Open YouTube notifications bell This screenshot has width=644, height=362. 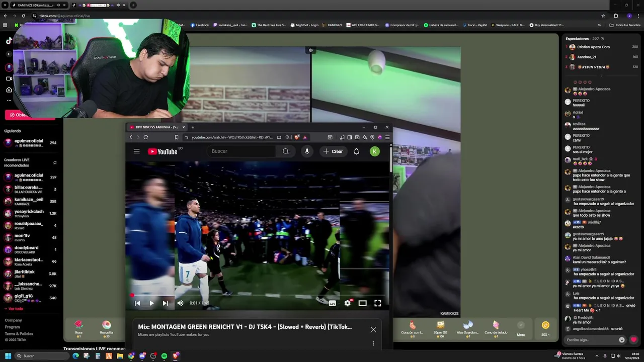pyautogui.click(x=356, y=151)
